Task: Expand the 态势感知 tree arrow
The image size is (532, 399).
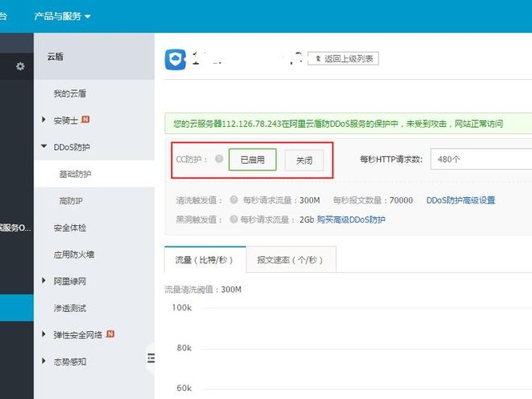Action: pos(44,361)
